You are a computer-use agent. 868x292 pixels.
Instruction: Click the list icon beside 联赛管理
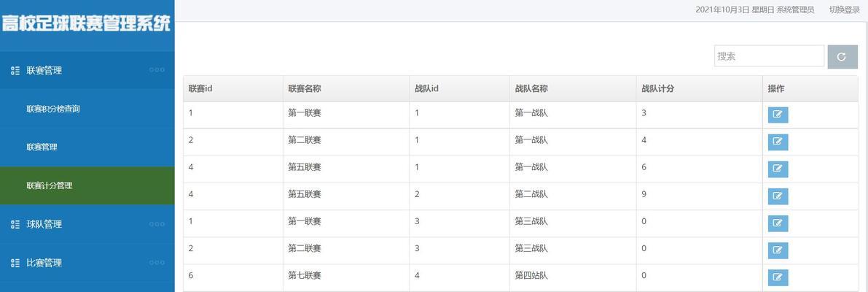click(x=15, y=70)
